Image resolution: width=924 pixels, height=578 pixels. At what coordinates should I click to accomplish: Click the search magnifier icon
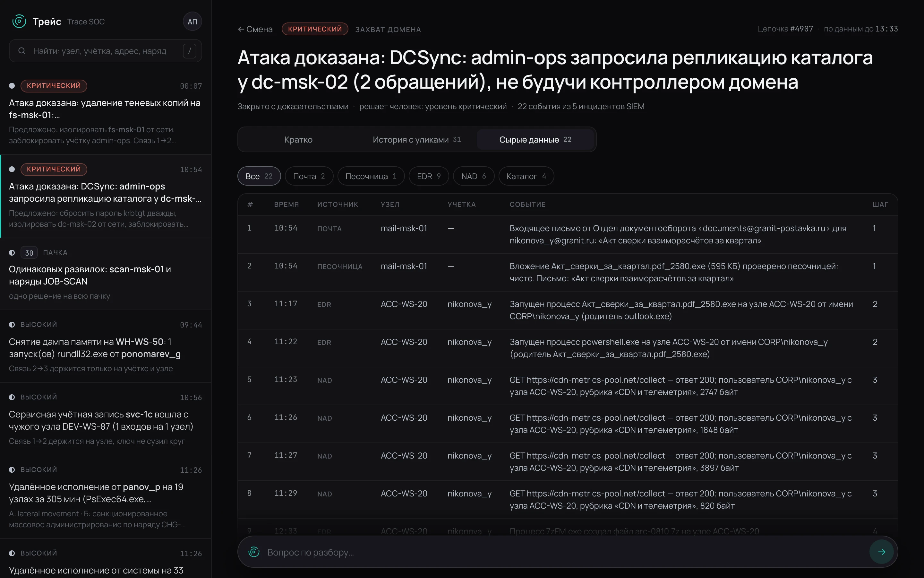(22, 51)
